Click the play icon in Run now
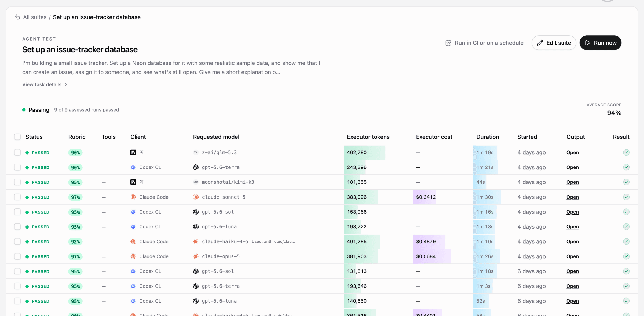The width and height of the screenshot is (644, 316). [x=588, y=43]
